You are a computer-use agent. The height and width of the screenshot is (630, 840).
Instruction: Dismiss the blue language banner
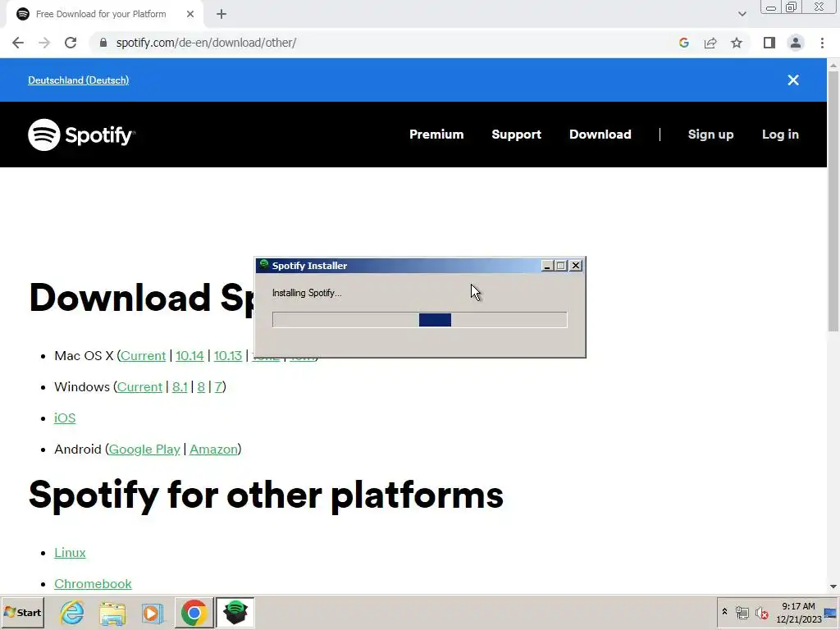793,80
